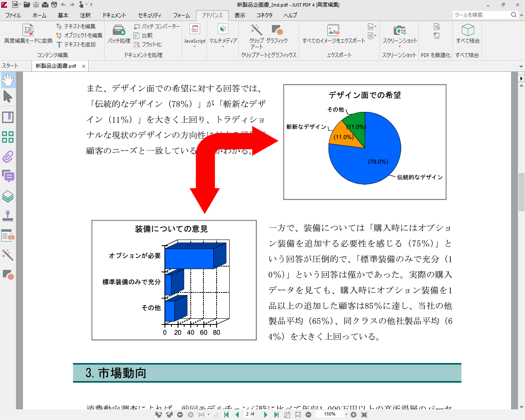Open the attachments paperclip panel

point(8,157)
